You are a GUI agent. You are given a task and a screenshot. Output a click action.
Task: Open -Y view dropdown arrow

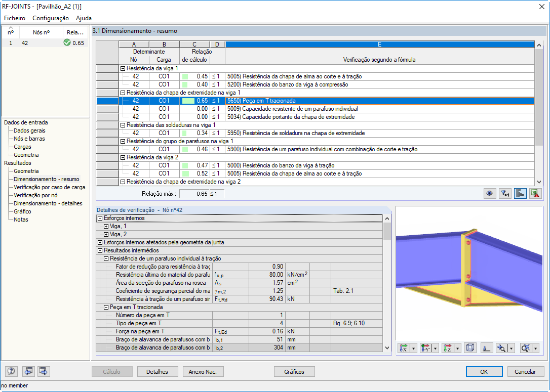tap(436, 348)
